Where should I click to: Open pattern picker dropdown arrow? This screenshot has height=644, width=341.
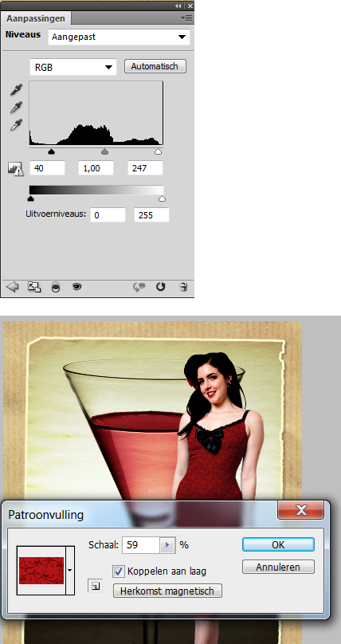pos(70,571)
